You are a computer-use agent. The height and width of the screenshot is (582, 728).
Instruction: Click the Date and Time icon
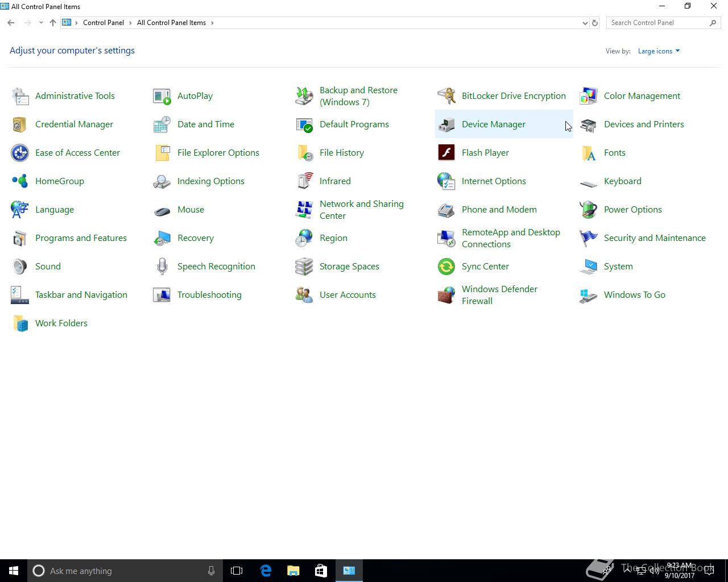(x=162, y=124)
